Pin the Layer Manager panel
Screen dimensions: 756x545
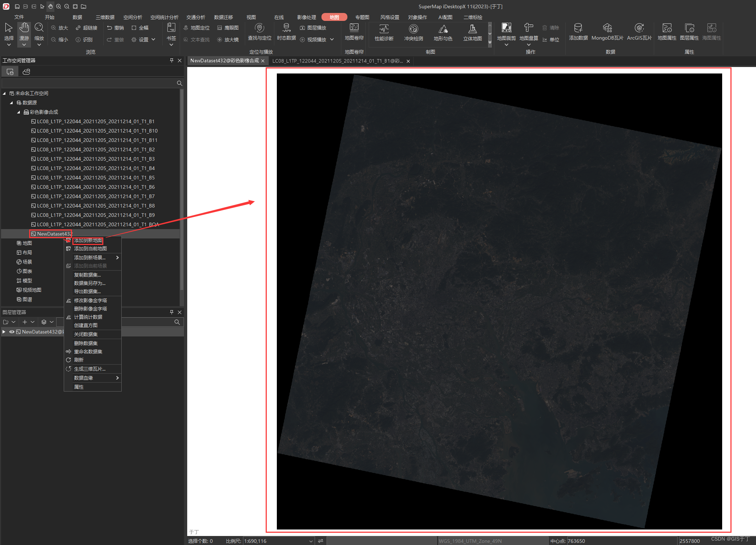172,312
